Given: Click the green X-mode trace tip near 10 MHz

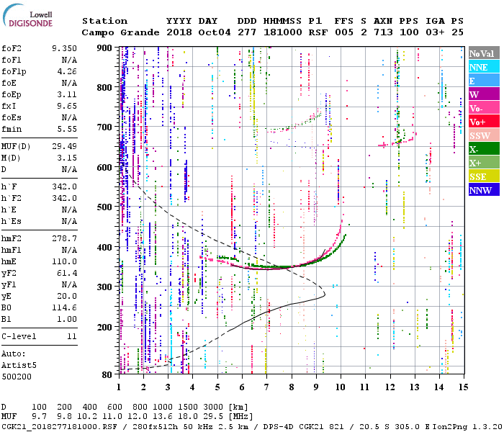Looking at the screenshot, I should pyautogui.click(x=345, y=235).
